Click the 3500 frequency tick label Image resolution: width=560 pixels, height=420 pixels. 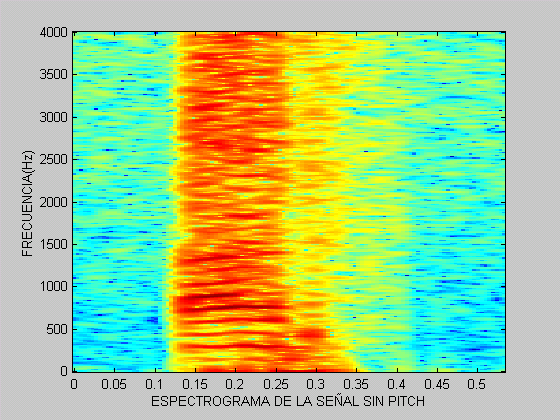click(x=54, y=75)
